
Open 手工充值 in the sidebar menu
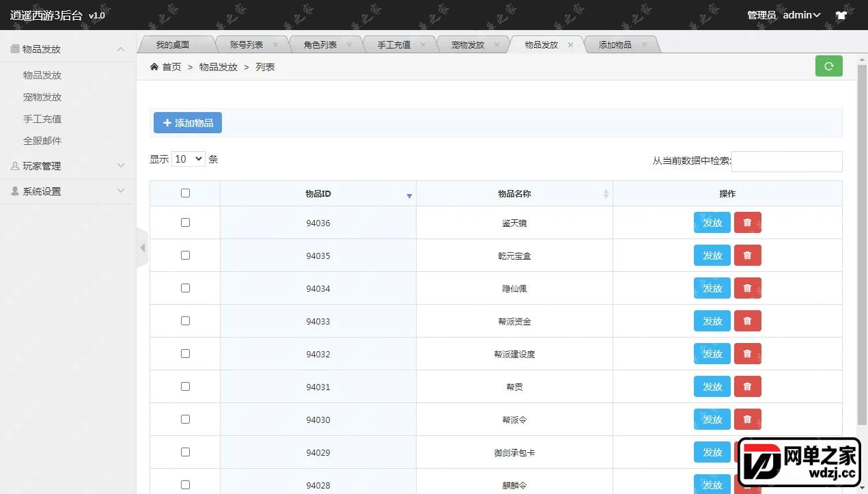pos(42,119)
